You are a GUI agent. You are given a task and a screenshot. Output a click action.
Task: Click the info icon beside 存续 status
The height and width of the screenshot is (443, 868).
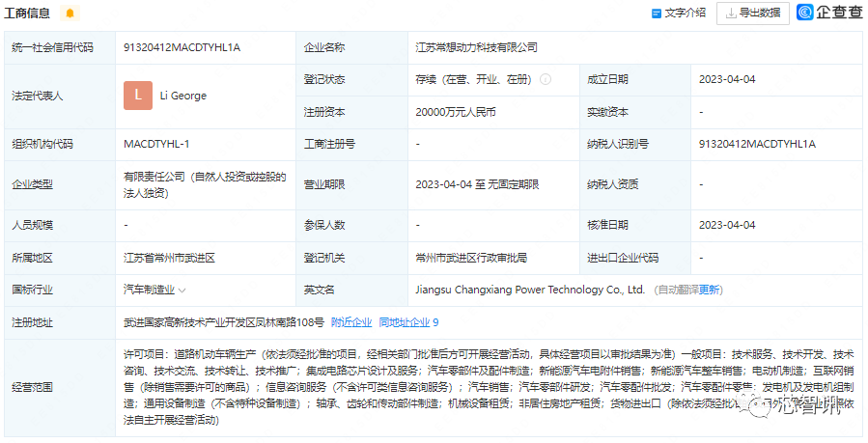point(546,80)
